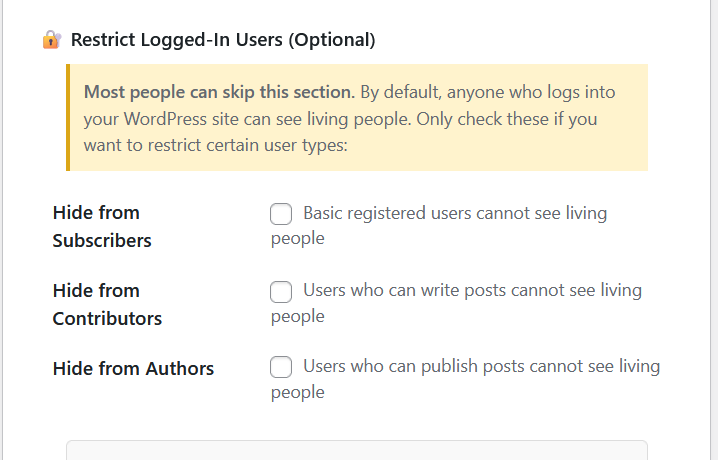Click the orange left border of the notice
The height and width of the screenshot is (460, 718).
pos(68,118)
